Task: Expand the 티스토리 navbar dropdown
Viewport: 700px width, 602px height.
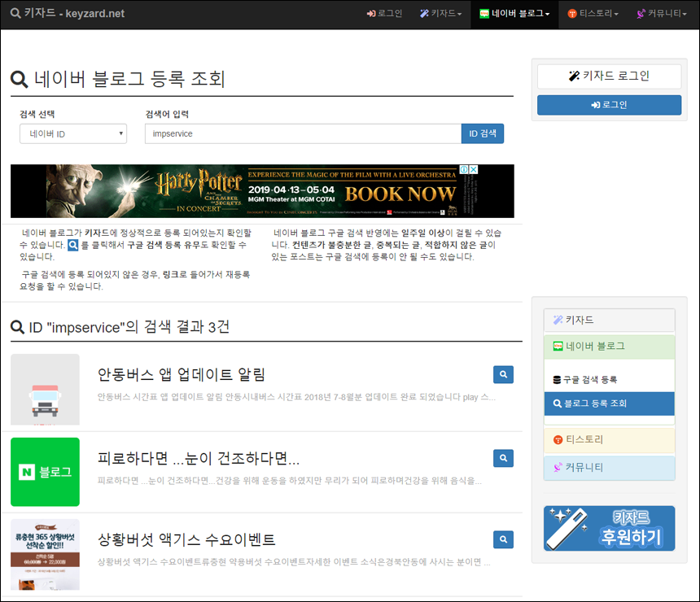Action: click(x=593, y=13)
